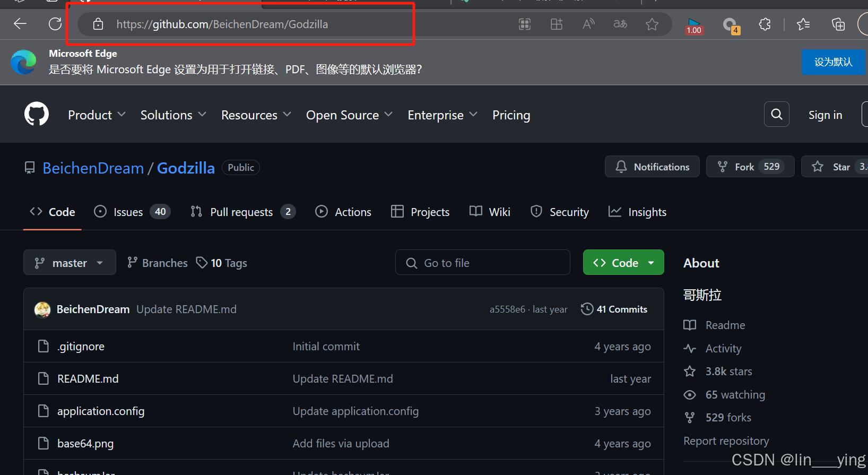868x475 pixels.
Task: Open the README.md file
Action: coord(88,379)
